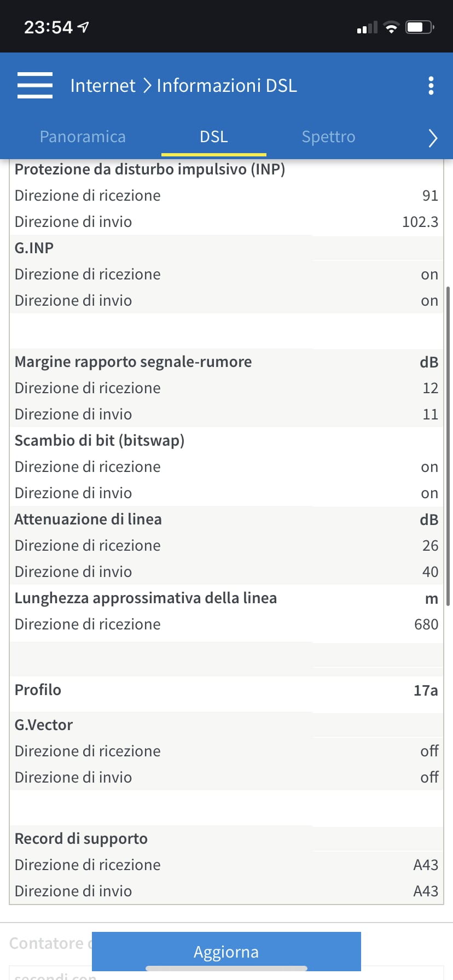453x980 pixels.
Task: Tap the Record di supporto heading
Action: 81,839
